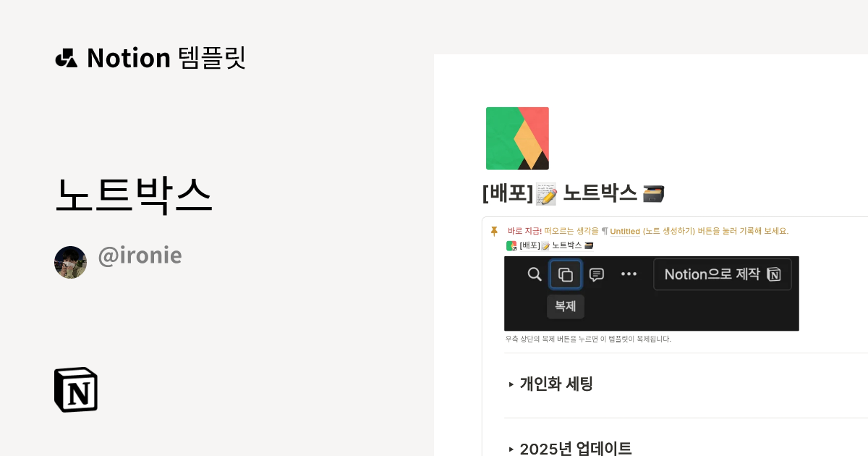The height and width of the screenshot is (456, 868).
Task: Click the Notion templates shapes logo icon
Action: 66,58
